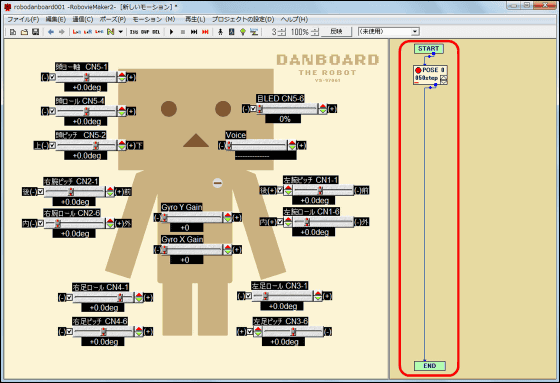Open the (未使用) dropdown in toolbar
Screen dimensions: 560x383
point(388,31)
